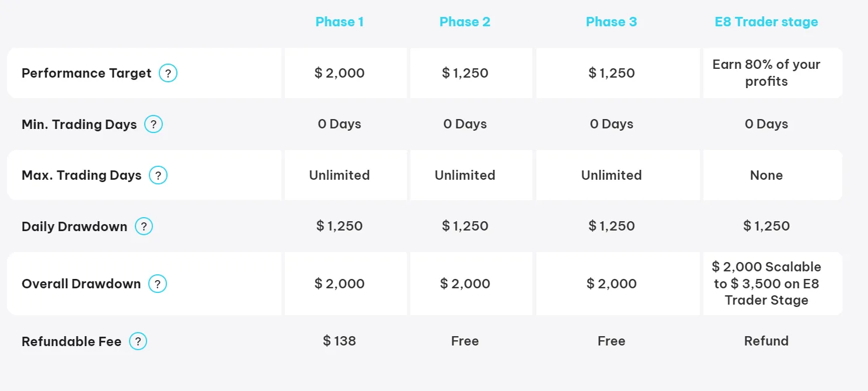Screen dimensions: 868x391
Task: Select the Phase 2 column header
Action: (x=465, y=22)
